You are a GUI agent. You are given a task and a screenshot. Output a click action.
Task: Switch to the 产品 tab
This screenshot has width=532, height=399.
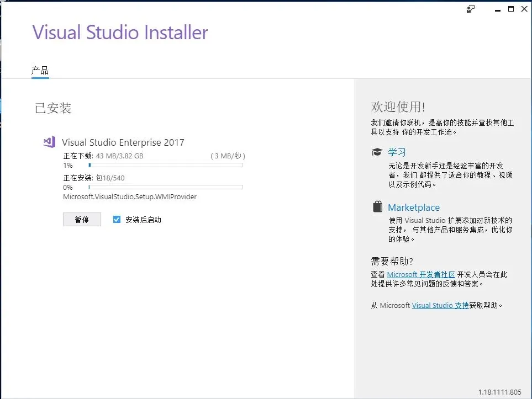tap(40, 71)
